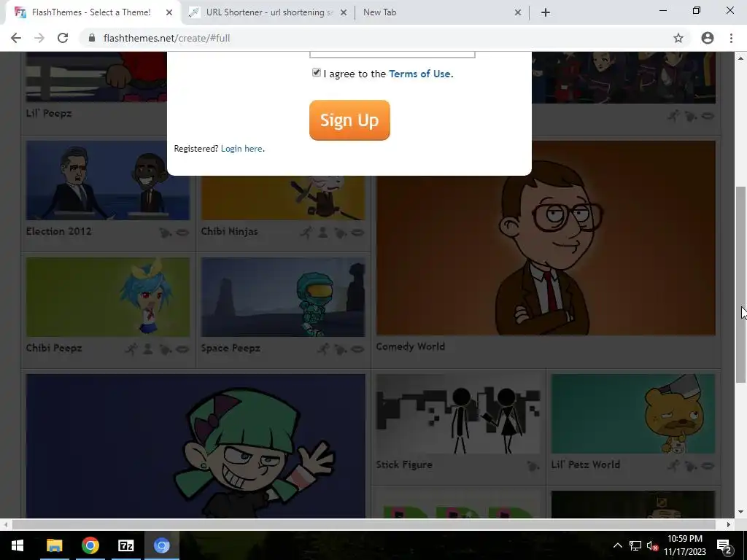Click the horizontal scrollbar right arrow
The image size is (747, 560).
click(728, 524)
